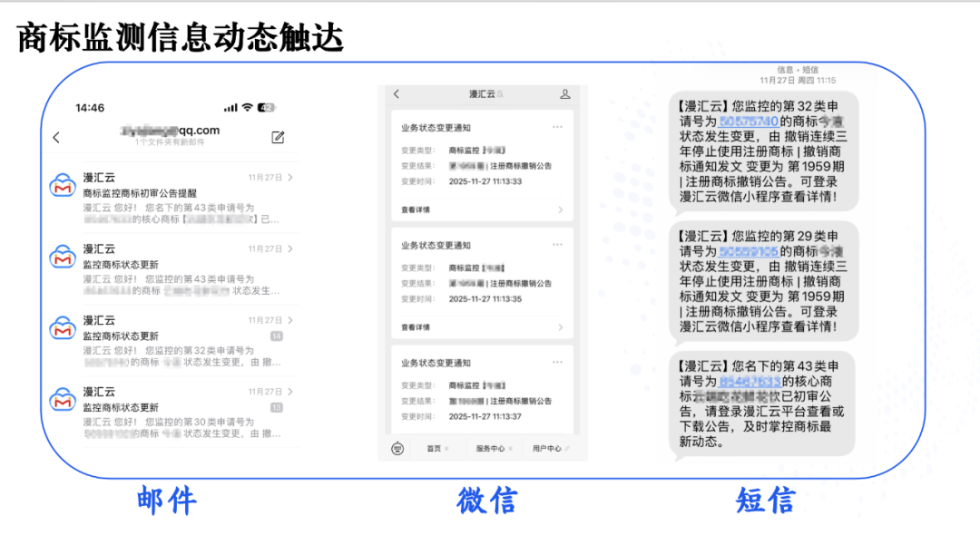Viewport: 980px width, 535px height.
Task: Expand 查看详情 chevron on the 11:13:33 card
Action: coord(561,209)
